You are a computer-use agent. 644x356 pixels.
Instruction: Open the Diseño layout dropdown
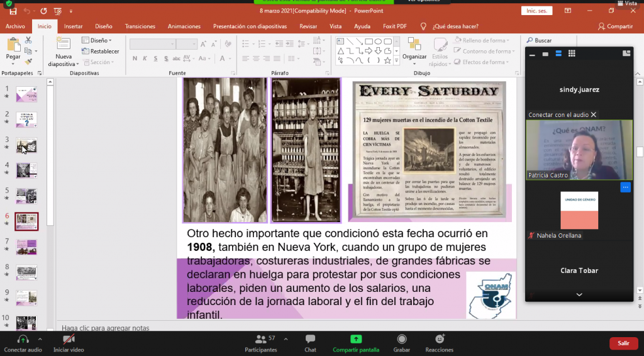point(97,40)
